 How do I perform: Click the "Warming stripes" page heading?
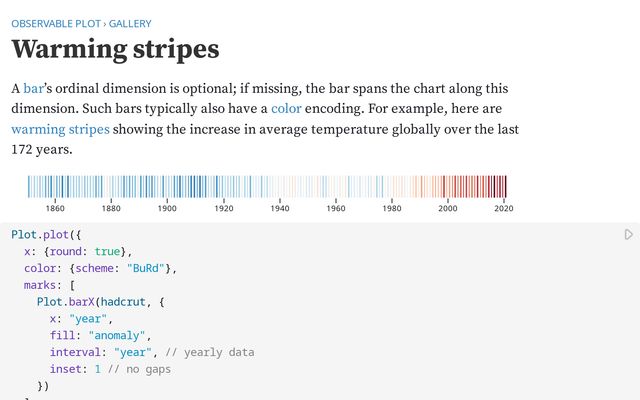[x=115, y=49]
